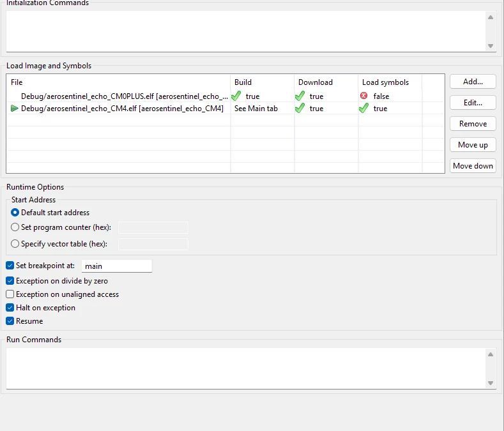
Task: Select the aerosentinel_echo_CM4.elf file row
Action: (225, 109)
